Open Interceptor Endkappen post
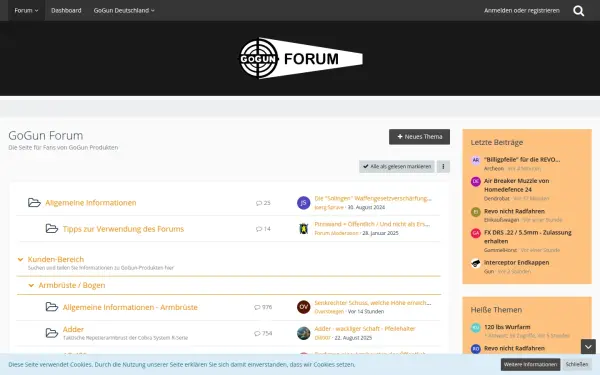 (x=517, y=262)
